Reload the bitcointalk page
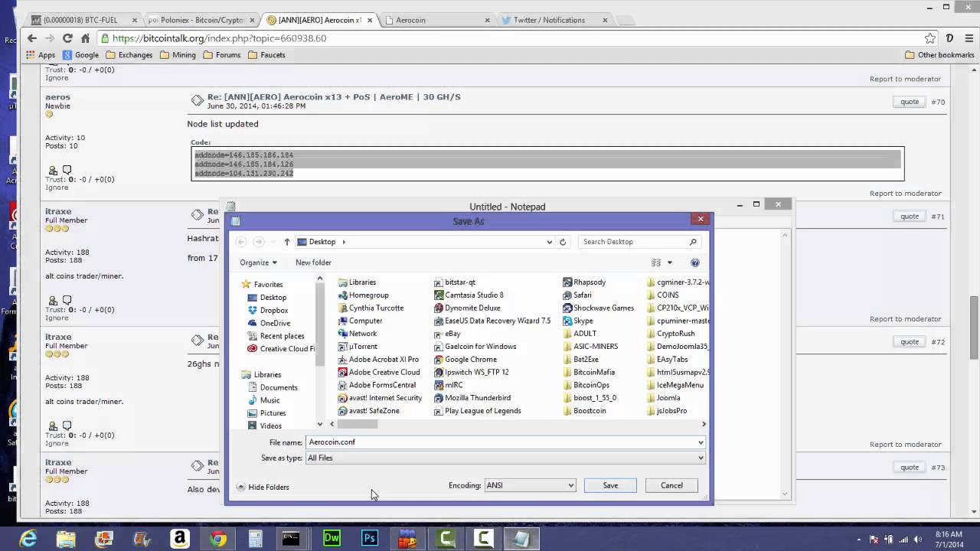 tap(67, 37)
